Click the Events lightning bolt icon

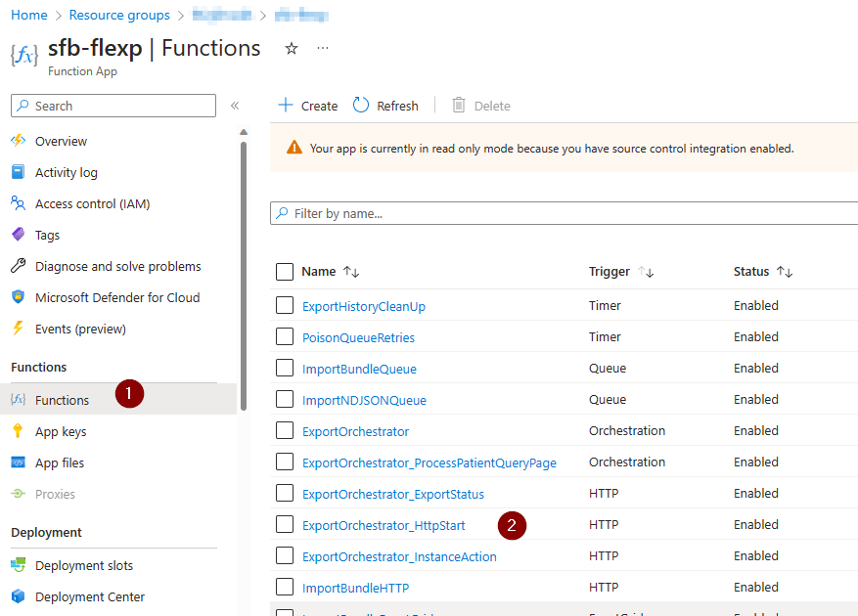click(18, 328)
